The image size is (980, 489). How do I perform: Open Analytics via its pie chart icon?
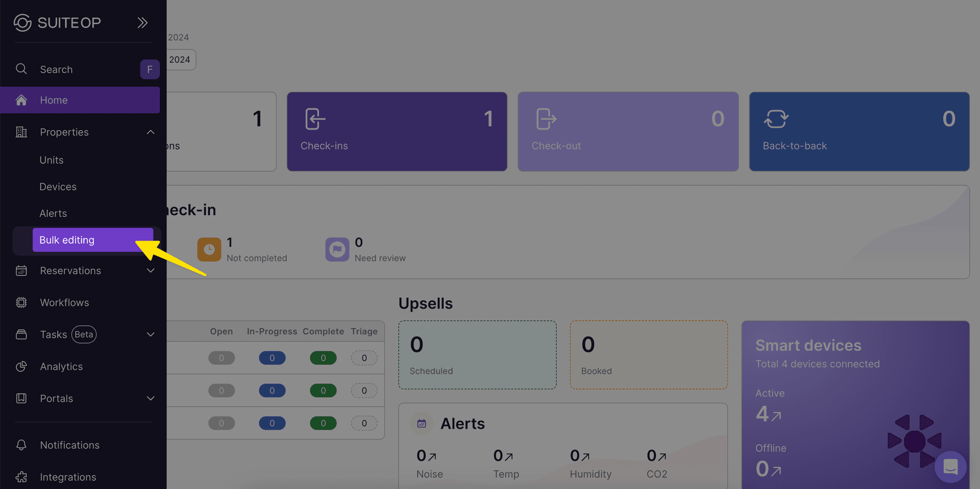21,366
